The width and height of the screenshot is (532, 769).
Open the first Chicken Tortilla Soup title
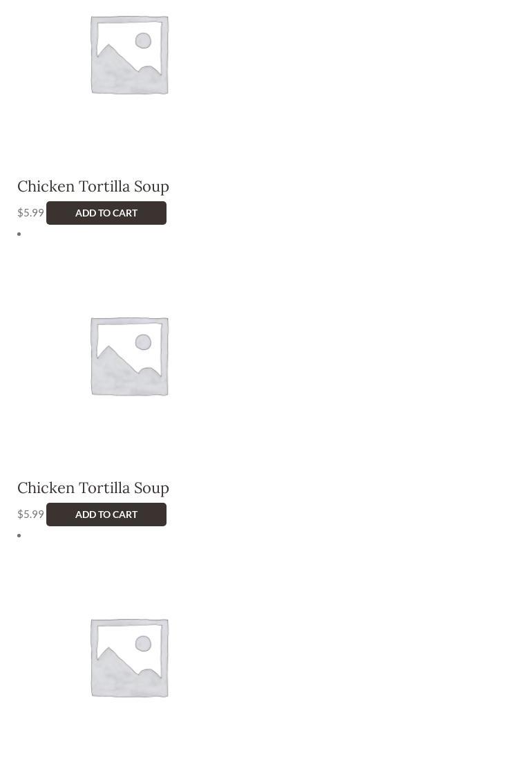coord(93,187)
